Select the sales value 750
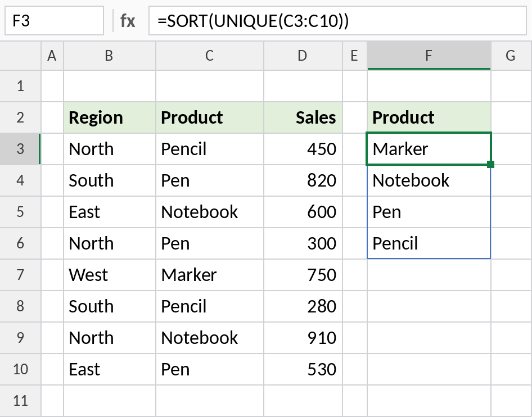 pyautogui.click(x=303, y=275)
